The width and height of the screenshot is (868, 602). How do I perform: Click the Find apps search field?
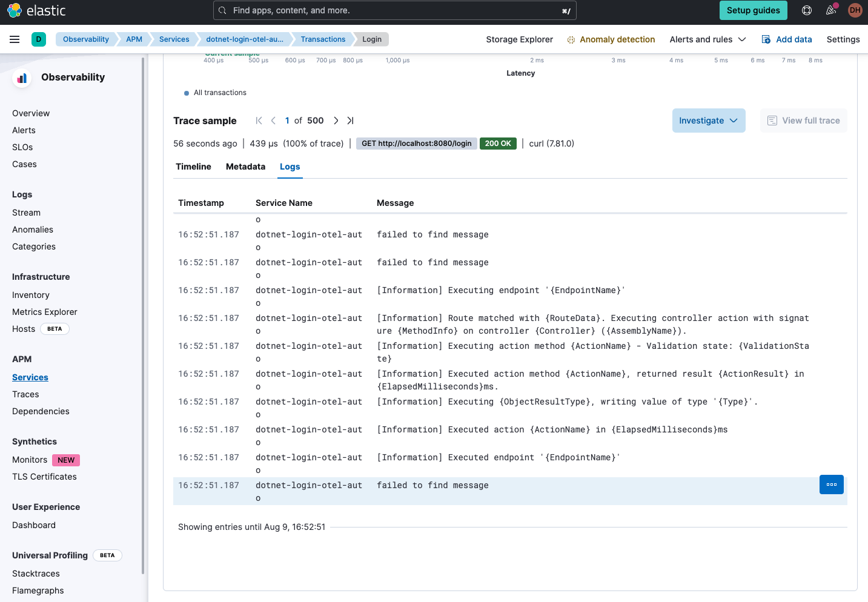[394, 10]
